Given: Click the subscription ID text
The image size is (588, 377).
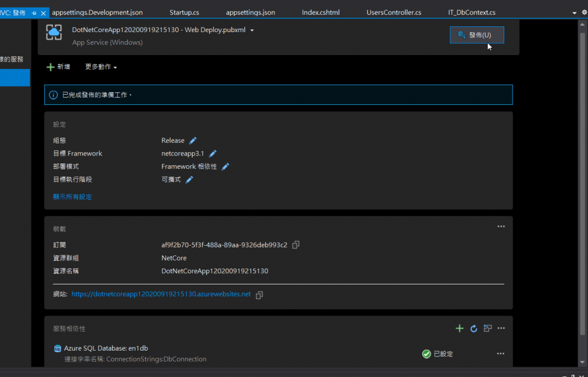Looking at the screenshot, I should click(225, 244).
